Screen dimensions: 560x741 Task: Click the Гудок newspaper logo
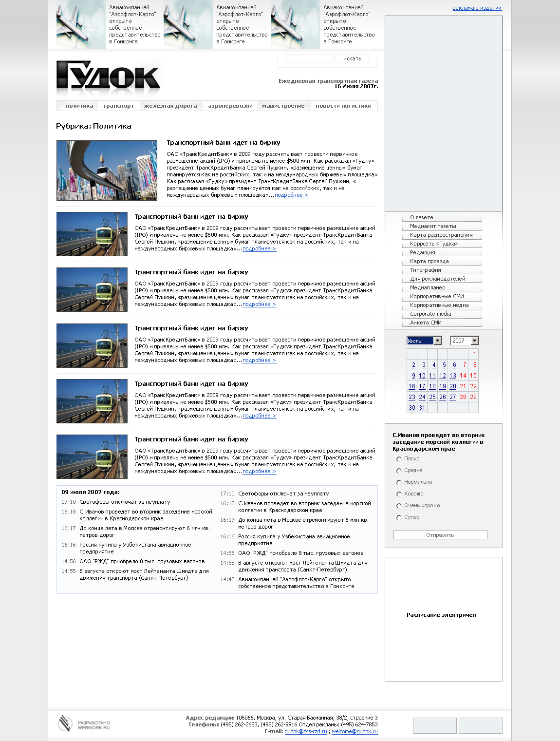[x=108, y=77]
